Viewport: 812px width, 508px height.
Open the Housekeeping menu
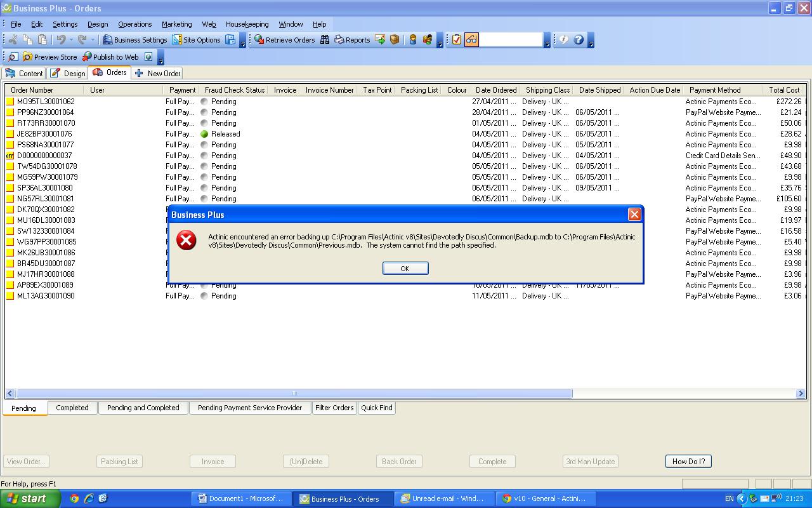[x=247, y=24]
